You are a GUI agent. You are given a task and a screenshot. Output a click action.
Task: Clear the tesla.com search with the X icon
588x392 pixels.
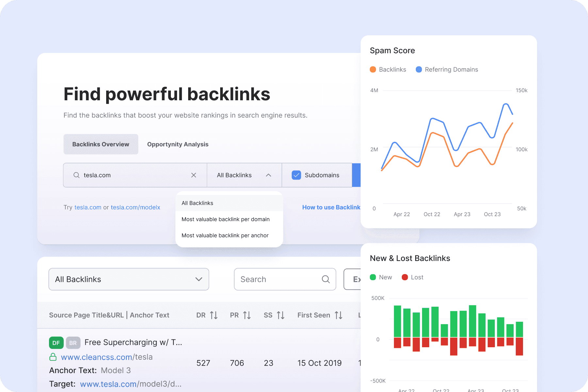pyautogui.click(x=194, y=175)
